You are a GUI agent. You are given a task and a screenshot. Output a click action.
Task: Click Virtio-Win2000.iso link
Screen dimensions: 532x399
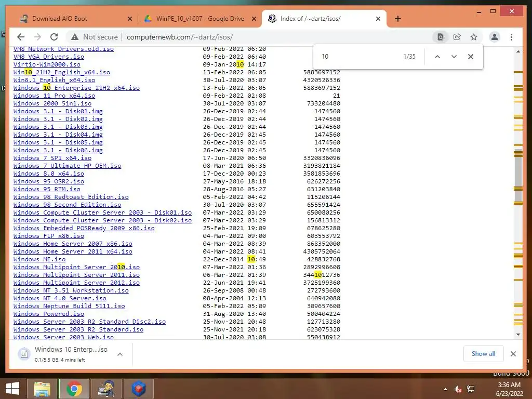[x=47, y=64]
